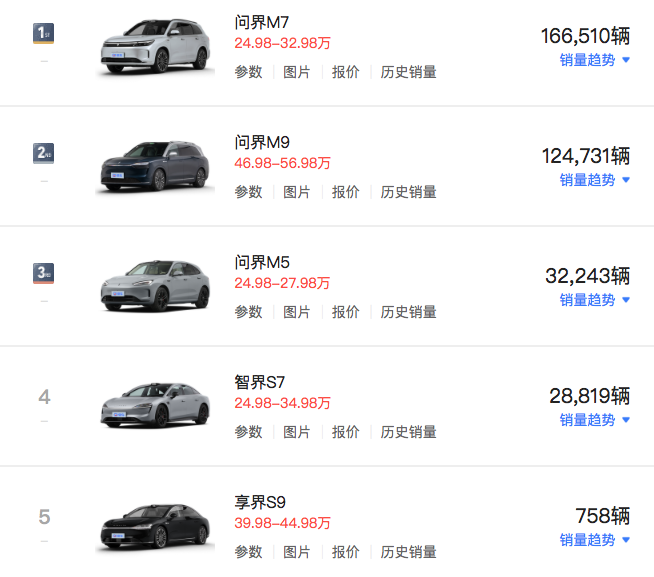Open the 智界S7 car image
Screen dimensions: 654x577
coord(155,406)
